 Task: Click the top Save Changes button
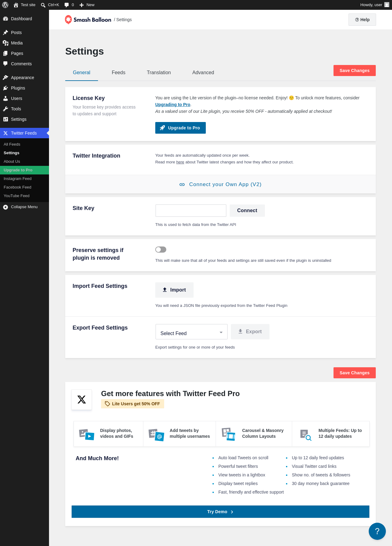[x=355, y=71]
